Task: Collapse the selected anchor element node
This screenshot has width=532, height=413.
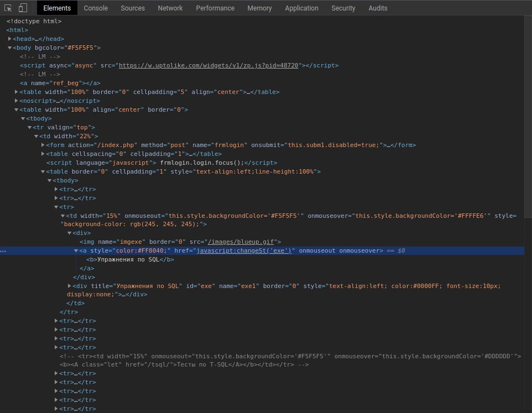Action: click(76, 250)
